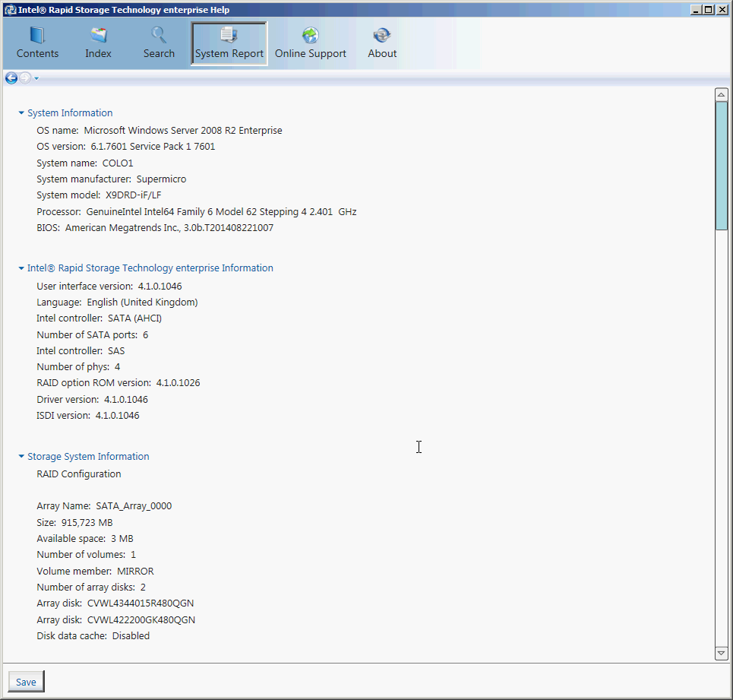
Task: Click the scrollbar up arrow
Action: pos(722,95)
